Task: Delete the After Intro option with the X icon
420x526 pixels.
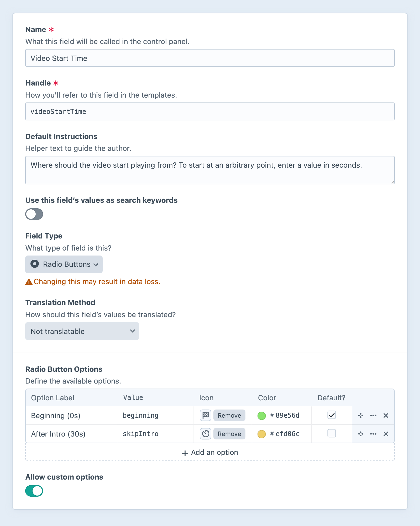Action: [386, 434]
